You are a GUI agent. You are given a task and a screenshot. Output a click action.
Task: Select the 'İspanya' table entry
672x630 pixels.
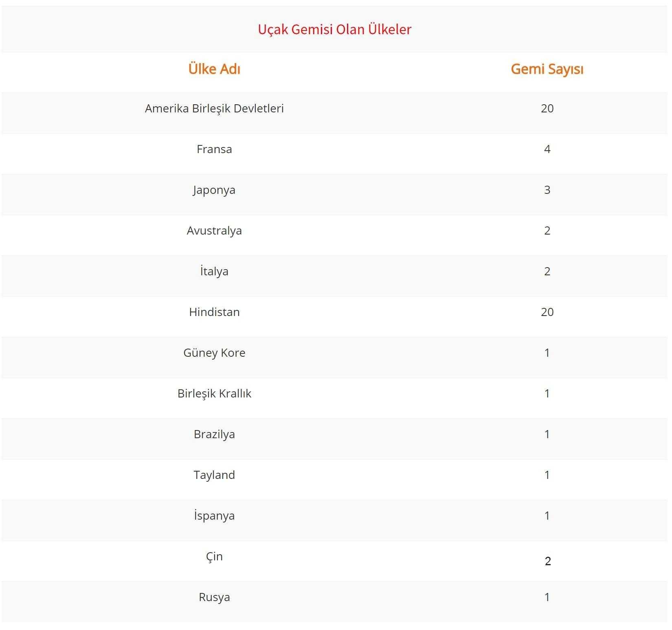[214, 516]
